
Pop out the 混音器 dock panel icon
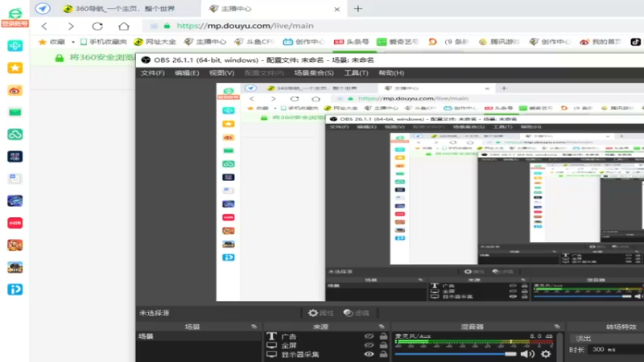coord(557,327)
